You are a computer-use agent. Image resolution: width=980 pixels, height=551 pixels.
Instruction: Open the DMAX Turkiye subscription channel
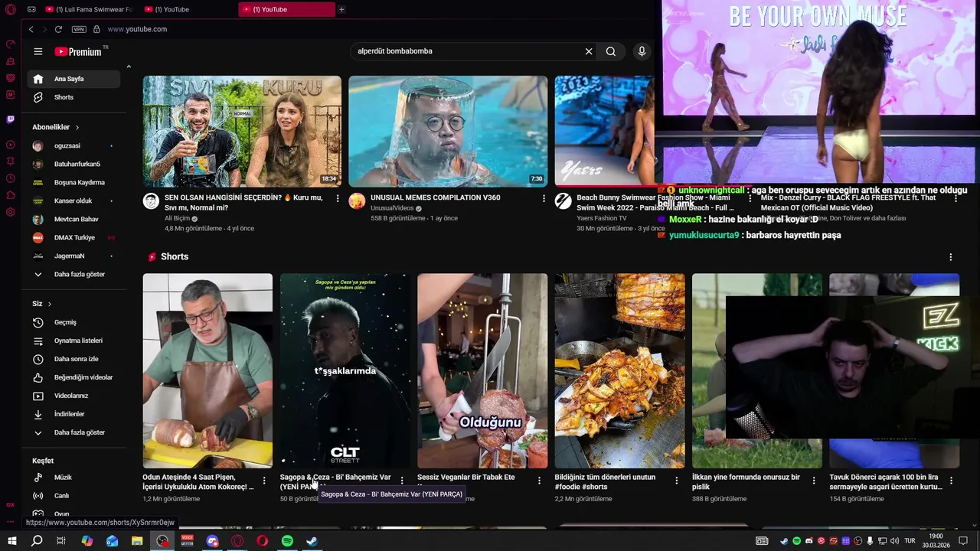pos(73,237)
